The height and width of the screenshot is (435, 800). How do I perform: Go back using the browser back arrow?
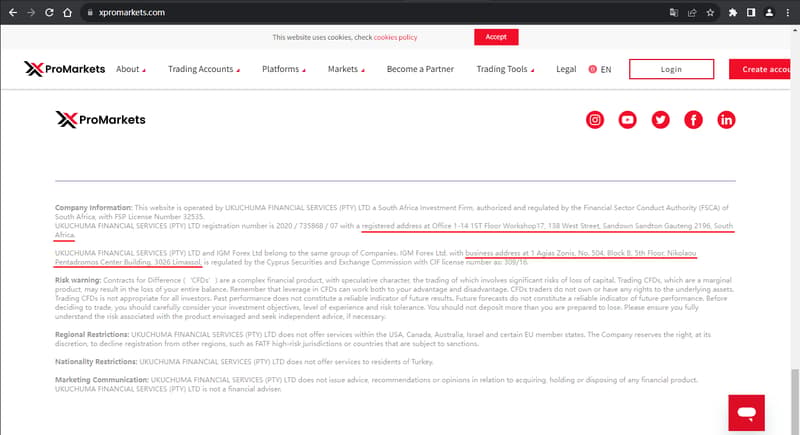coord(13,12)
